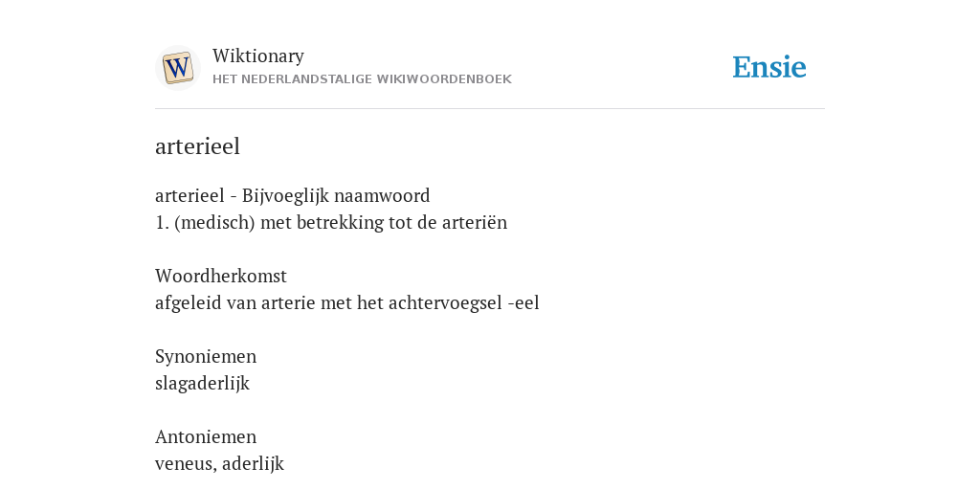Click the Wiktionary source title
The width and height of the screenshot is (980, 490).
pyautogui.click(x=258, y=56)
